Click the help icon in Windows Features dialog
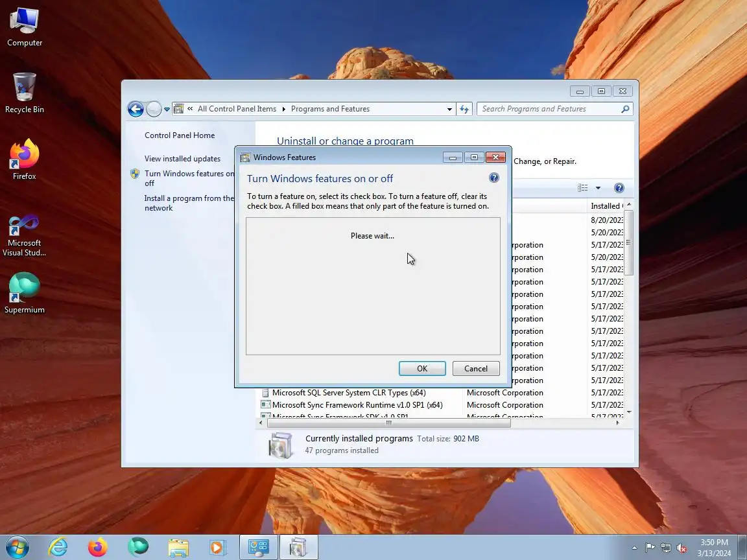Image resolution: width=747 pixels, height=560 pixels. [x=494, y=178]
